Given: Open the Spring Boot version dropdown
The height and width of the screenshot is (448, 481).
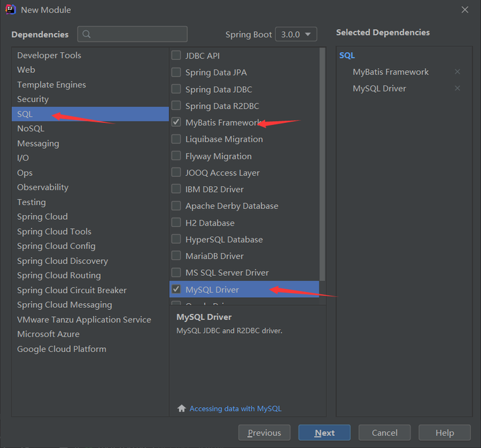Looking at the screenshot, I should pyautogui.click(x=297, y=34).
